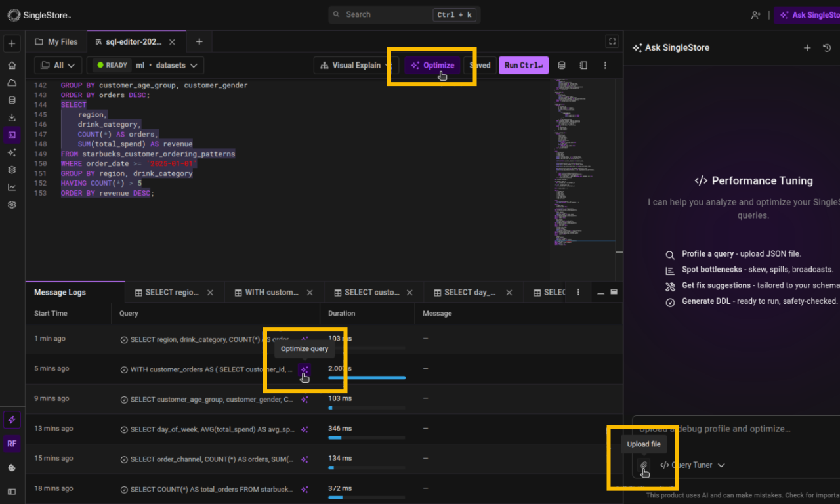Enter fullscreen mode for the editor
840x504 pixels.
tap(612, 41)
